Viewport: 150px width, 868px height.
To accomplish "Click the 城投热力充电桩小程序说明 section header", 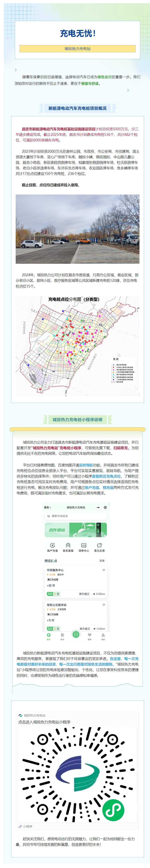I will pyautogui.click(x=78, y=419).
